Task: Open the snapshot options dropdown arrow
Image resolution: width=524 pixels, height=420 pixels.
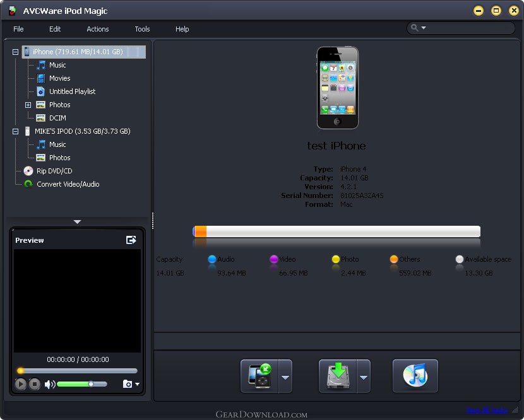Action: point(137,384)
